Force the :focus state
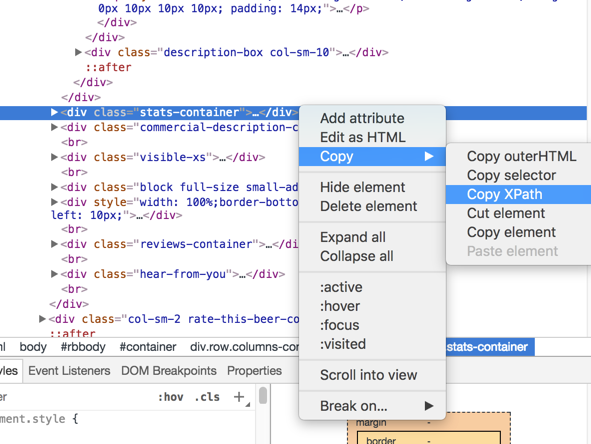The width and height of the screenshot is (591, 444). [x=372, y=325]
